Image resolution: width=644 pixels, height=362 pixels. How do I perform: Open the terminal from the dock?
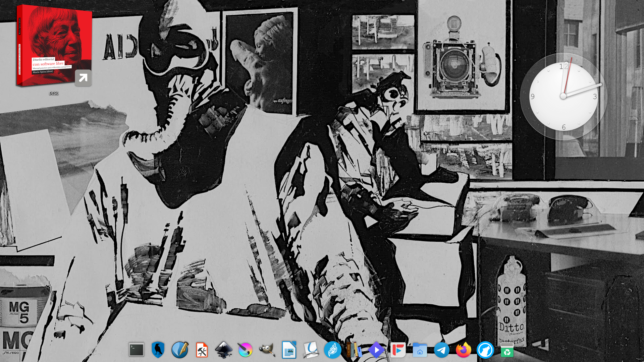coord(137,350)
